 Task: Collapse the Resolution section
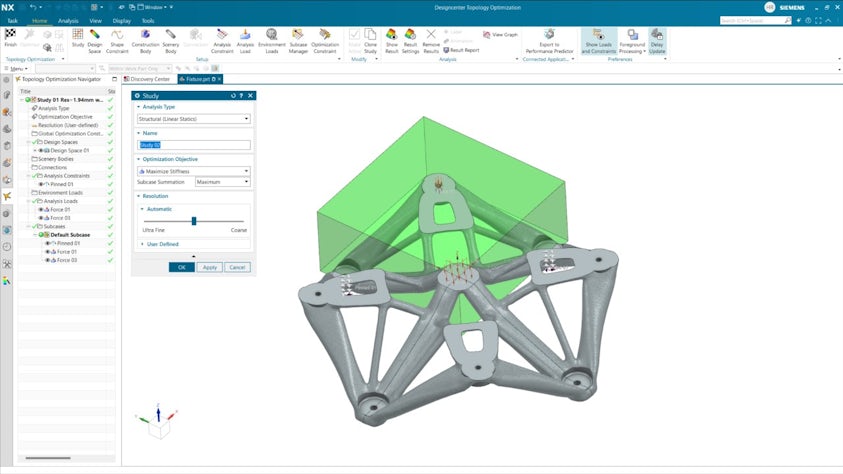(139, 196)
